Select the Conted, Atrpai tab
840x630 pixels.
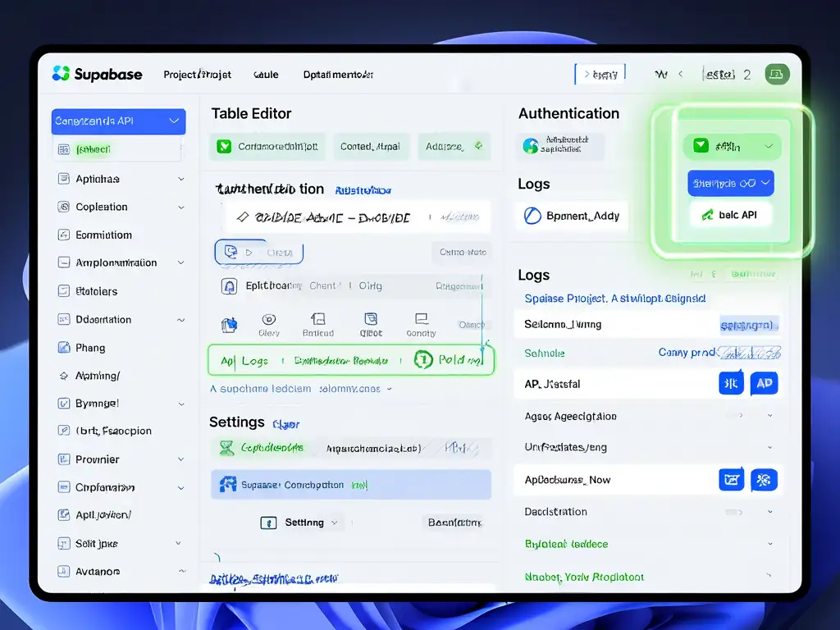click(370, 146)
